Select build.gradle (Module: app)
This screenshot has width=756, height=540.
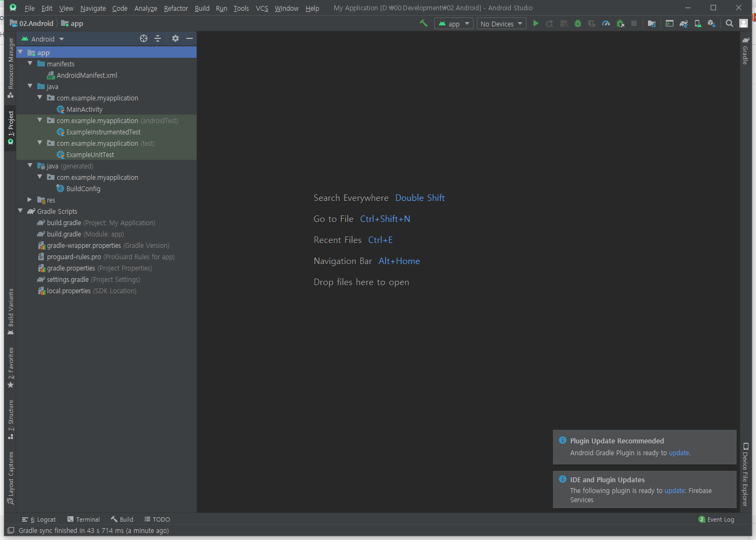pyautogui.click(x=80, y=234)
